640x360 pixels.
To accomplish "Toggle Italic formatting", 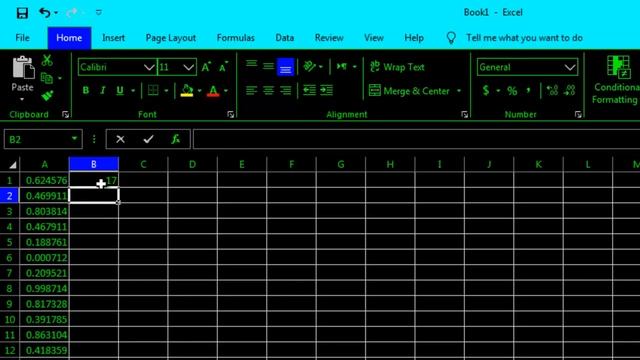I will (103, 90).
